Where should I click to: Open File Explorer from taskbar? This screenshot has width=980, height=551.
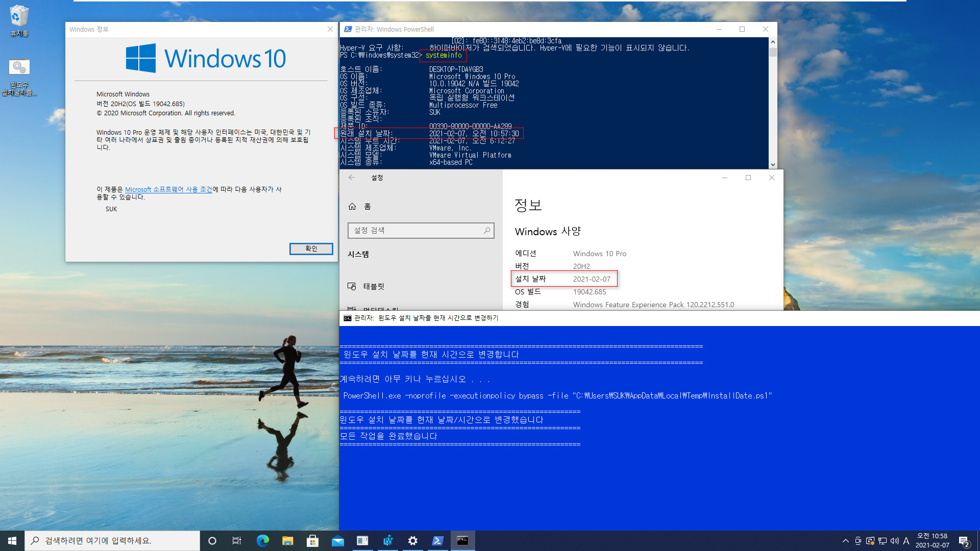[287, 541]
